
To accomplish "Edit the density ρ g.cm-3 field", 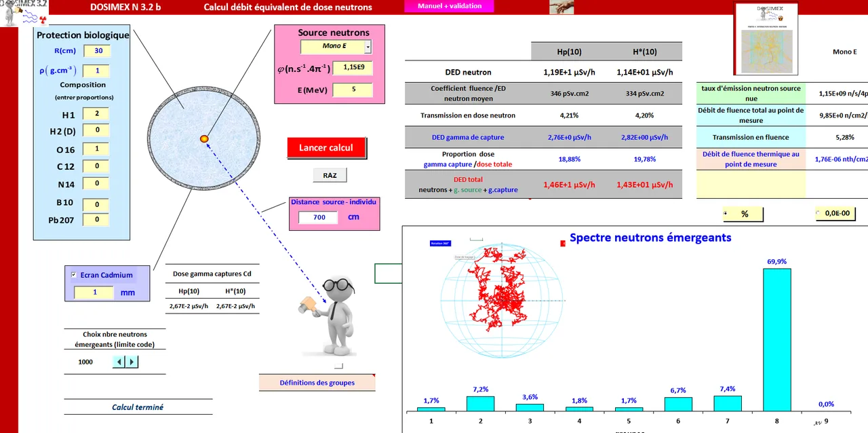I will 97,71.
